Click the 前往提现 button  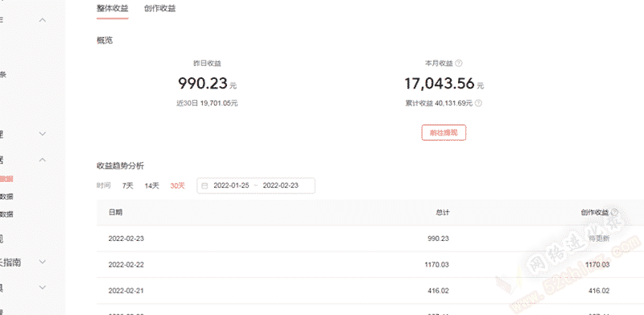click(x=444, y=133)
